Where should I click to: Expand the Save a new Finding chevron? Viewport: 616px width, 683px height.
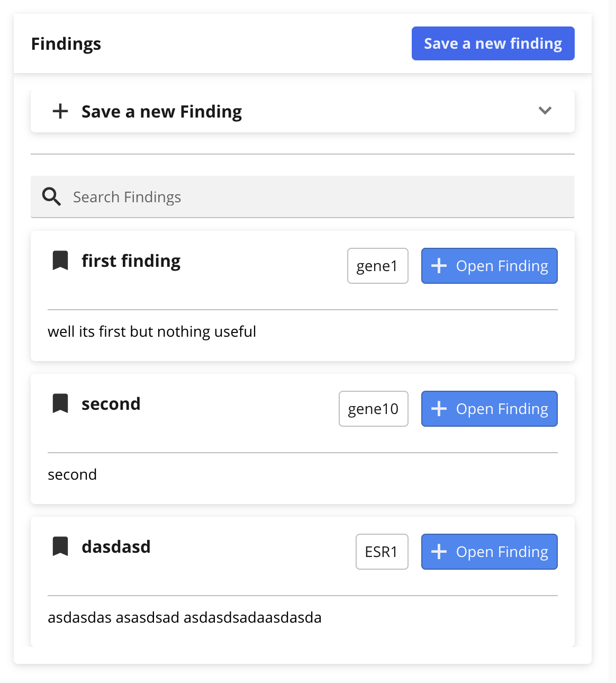click(x=545, y=111)
